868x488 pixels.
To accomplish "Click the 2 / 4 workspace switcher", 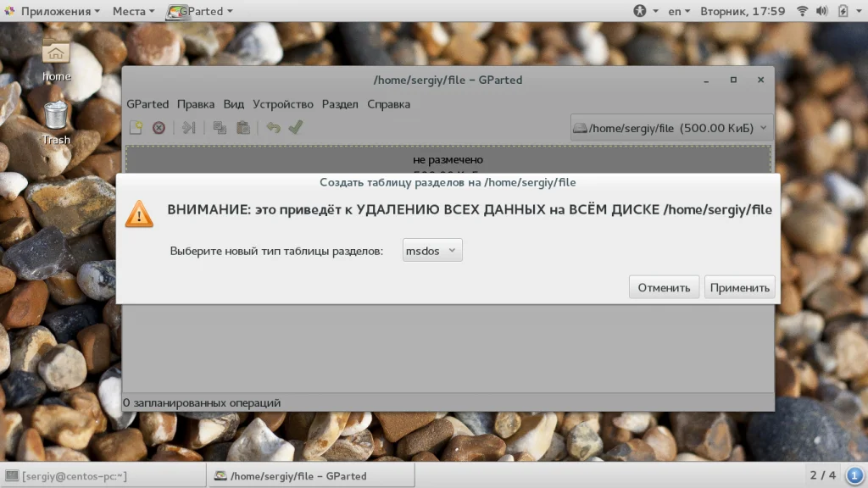I will coord(822,475).
